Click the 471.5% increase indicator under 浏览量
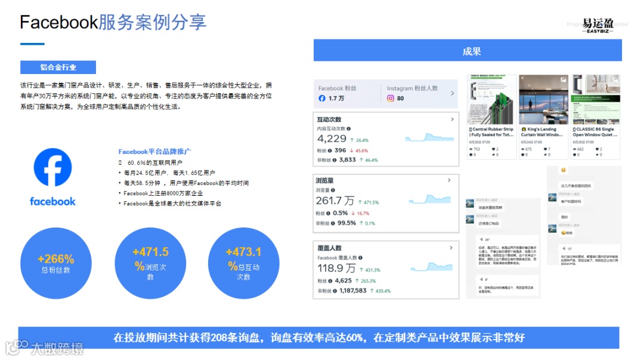The image size is (644, 360). 369,202
